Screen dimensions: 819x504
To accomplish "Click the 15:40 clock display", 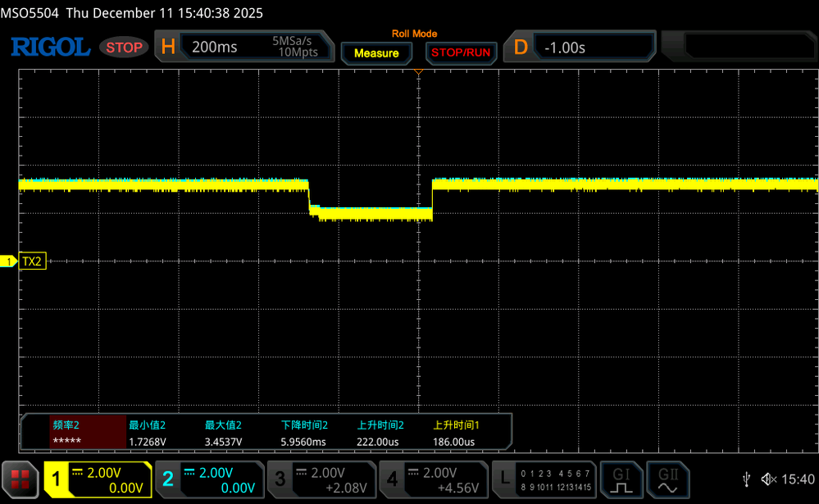I will click(798, 479).
